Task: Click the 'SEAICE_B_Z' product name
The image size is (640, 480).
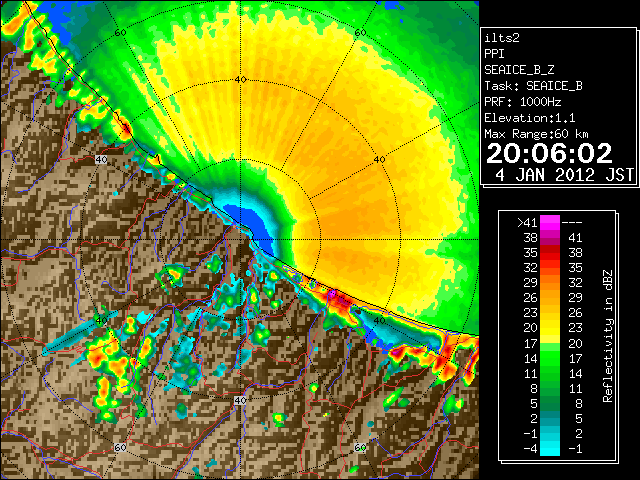Action: pos(519,70)
